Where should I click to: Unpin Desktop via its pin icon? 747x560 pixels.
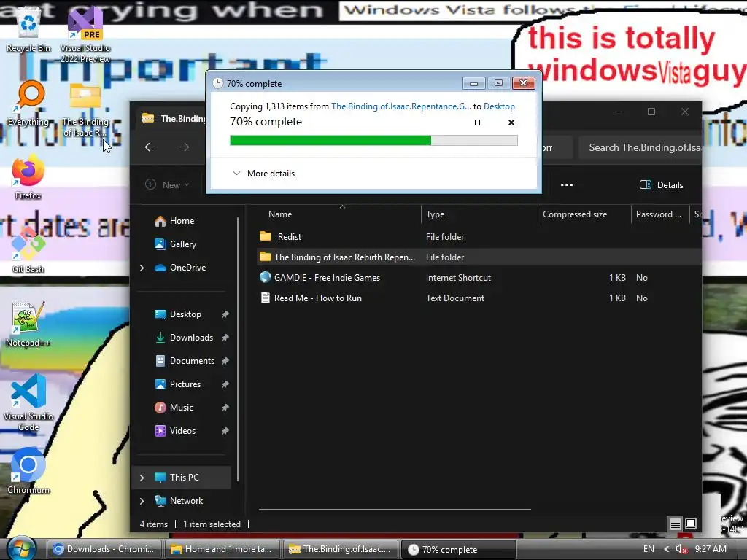[225, 314]
